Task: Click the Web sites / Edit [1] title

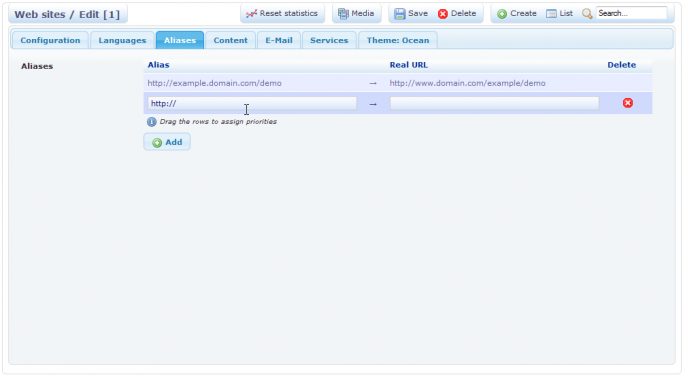Action: pyautogui.click(x=67, y=14)
